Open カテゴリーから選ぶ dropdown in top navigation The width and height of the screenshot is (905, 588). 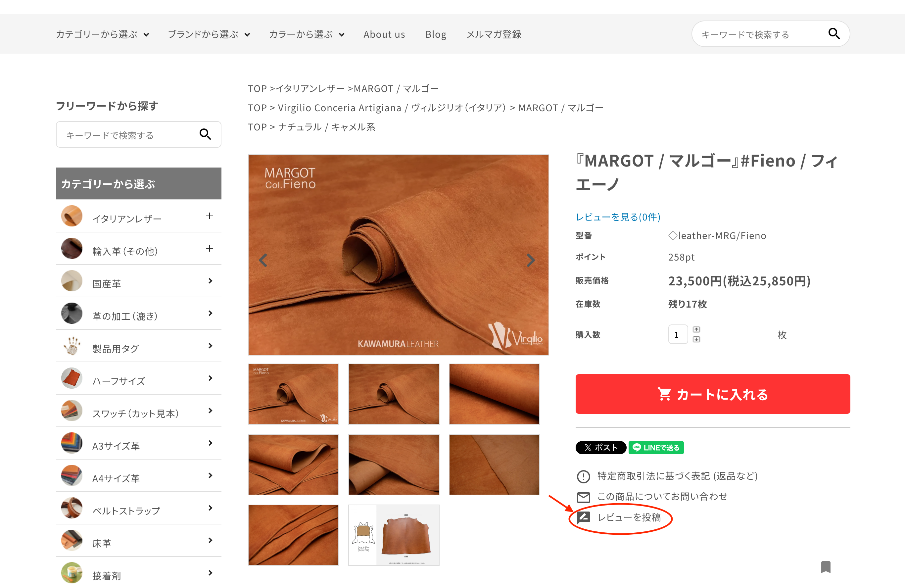click(102, 34)
